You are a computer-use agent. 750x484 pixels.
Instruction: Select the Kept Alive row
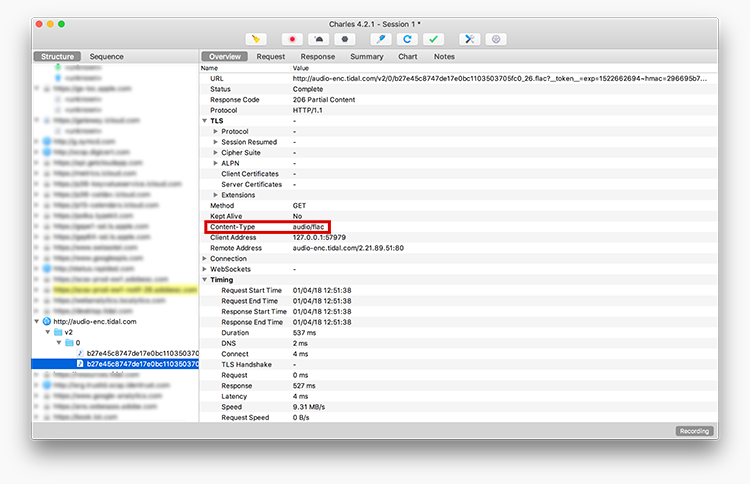459,216
